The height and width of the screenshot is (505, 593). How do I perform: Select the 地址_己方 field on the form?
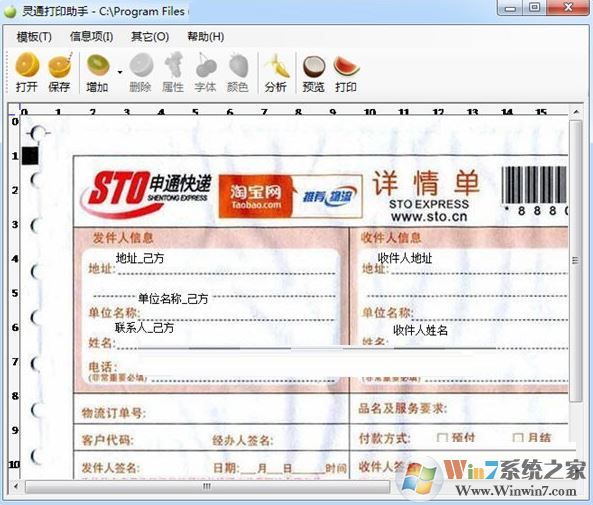pos(140,258)
